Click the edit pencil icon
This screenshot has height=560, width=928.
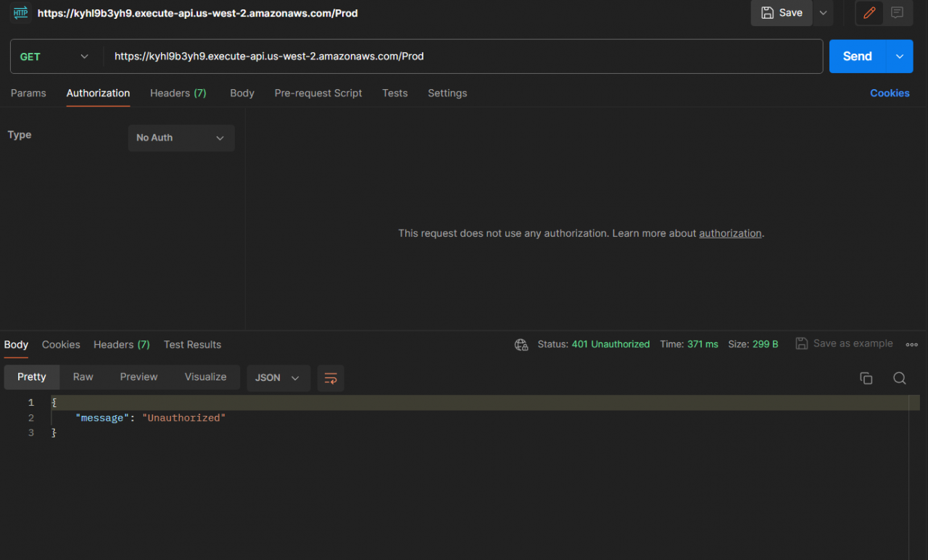tap(869, 13)
